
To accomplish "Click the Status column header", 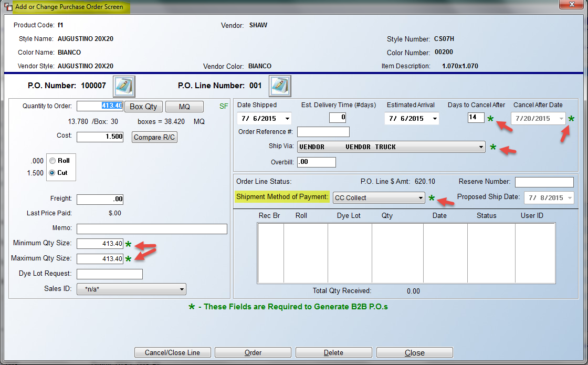I will (486, 216).
